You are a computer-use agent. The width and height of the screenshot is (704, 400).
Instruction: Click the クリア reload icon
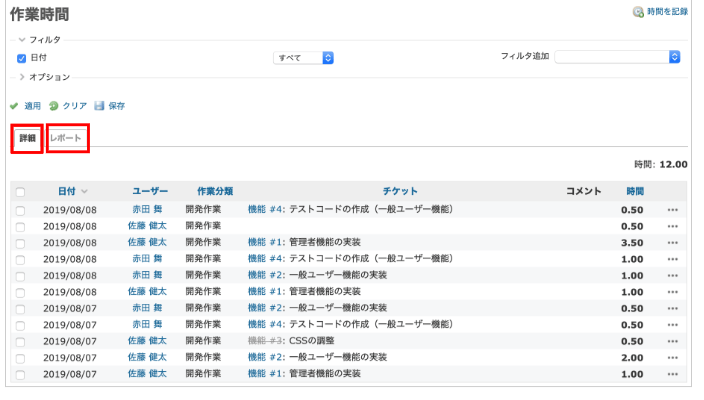[54, 105]
